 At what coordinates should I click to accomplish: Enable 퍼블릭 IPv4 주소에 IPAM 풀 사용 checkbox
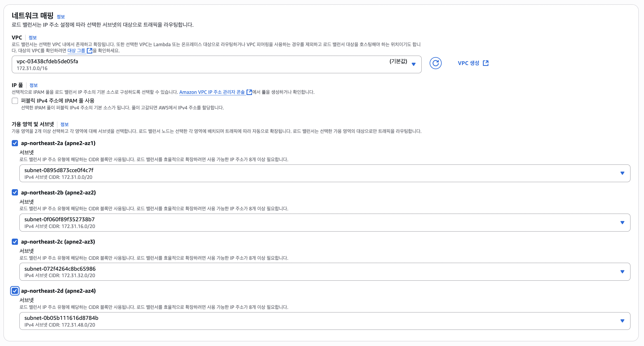point(15,101)
